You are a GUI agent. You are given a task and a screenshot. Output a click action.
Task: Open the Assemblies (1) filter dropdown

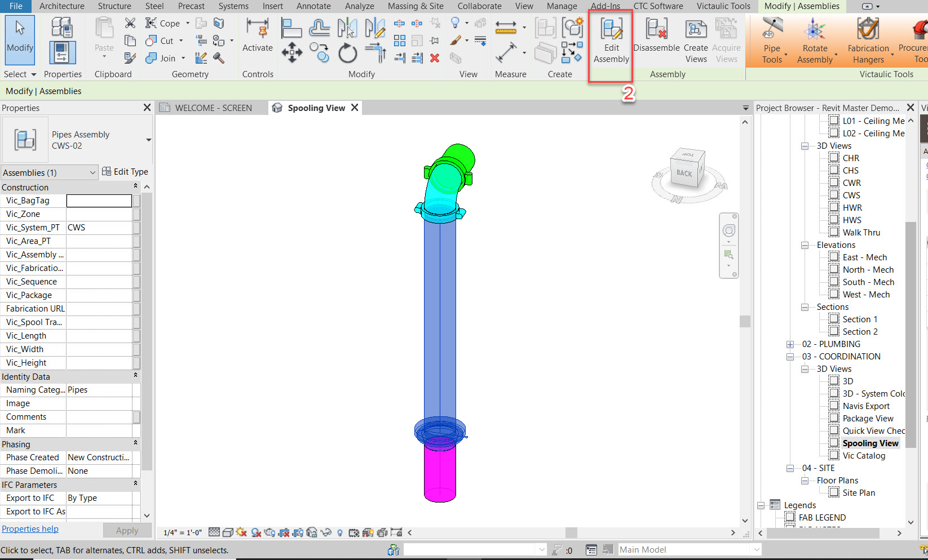pos(50,172)
